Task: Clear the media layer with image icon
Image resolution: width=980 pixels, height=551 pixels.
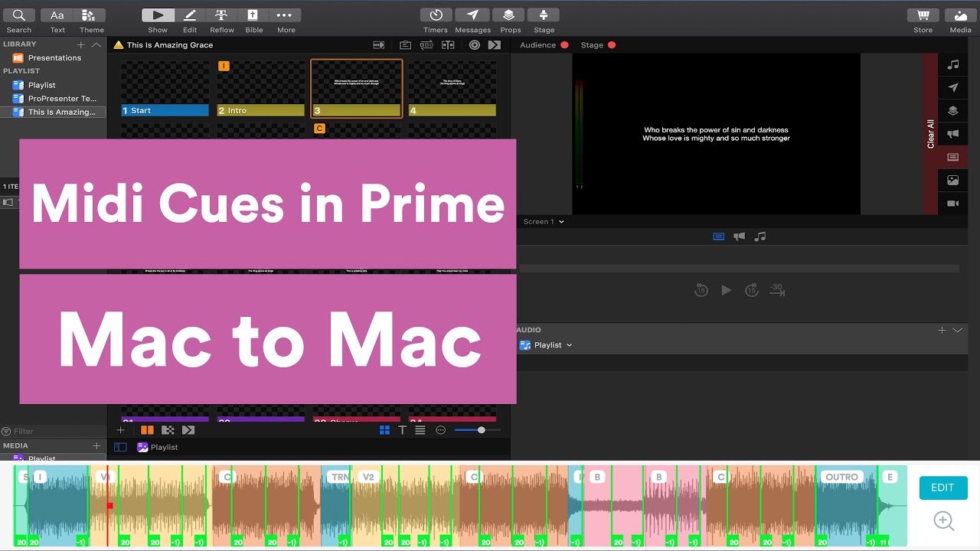Action: [953, 181]
